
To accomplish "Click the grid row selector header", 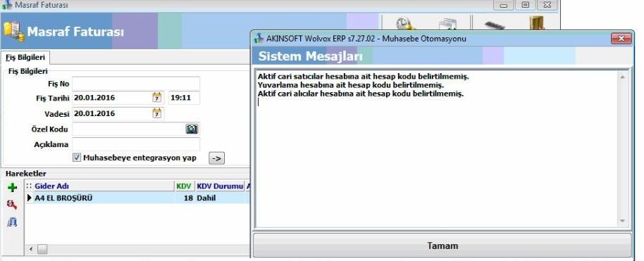I will coord(29,186).
